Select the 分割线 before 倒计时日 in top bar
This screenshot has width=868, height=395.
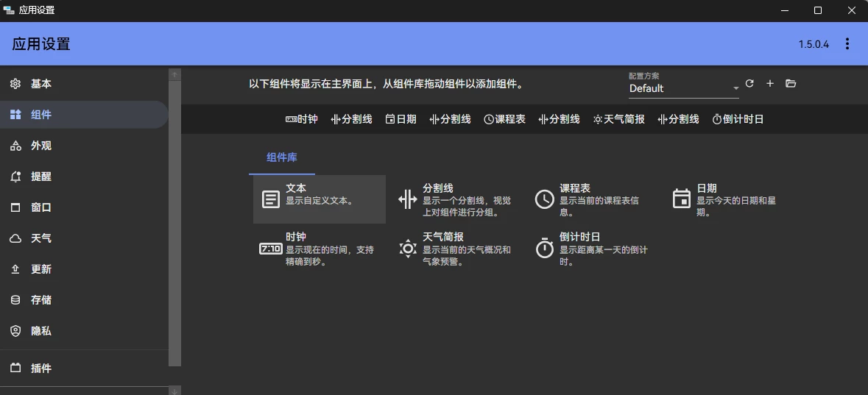[x=678, y=119]
